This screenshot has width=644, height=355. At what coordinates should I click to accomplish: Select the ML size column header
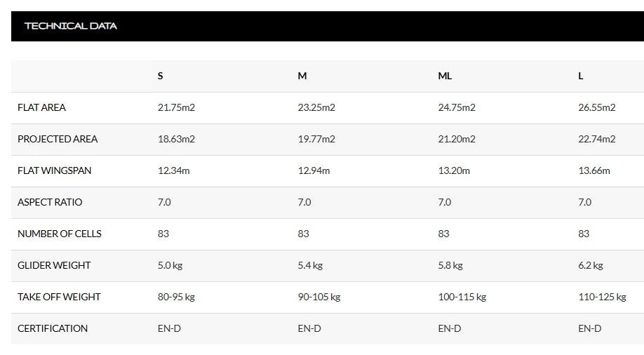(x=445, y=76)
